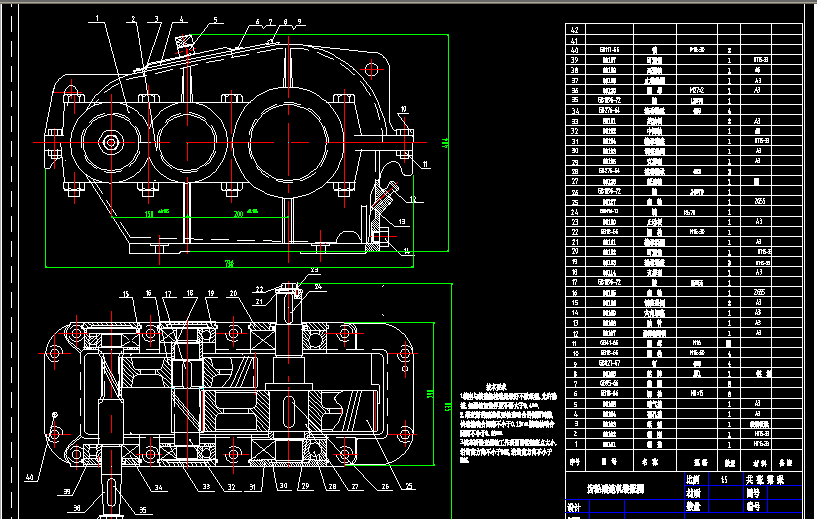The height and width of the screenshot is (519, 817).
Task: Click serial number 7 in the parts list
Action: [x=575, y=384]
